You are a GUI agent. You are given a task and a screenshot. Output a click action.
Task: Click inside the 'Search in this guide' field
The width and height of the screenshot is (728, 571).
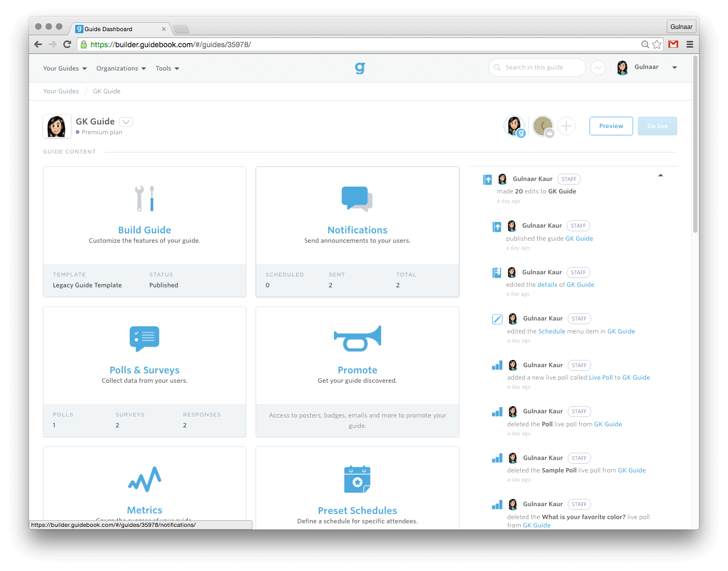coord(537,67)
